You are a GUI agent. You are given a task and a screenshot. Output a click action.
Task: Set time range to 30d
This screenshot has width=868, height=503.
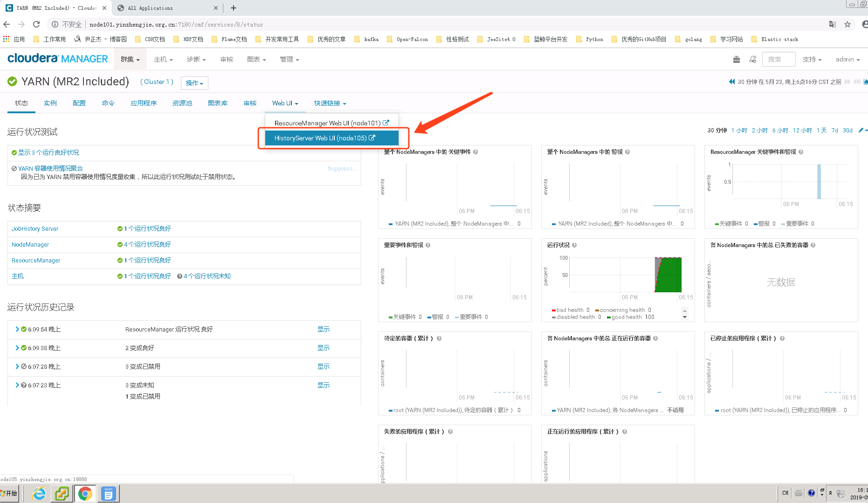pyautogui.click(x=847, y=130)
